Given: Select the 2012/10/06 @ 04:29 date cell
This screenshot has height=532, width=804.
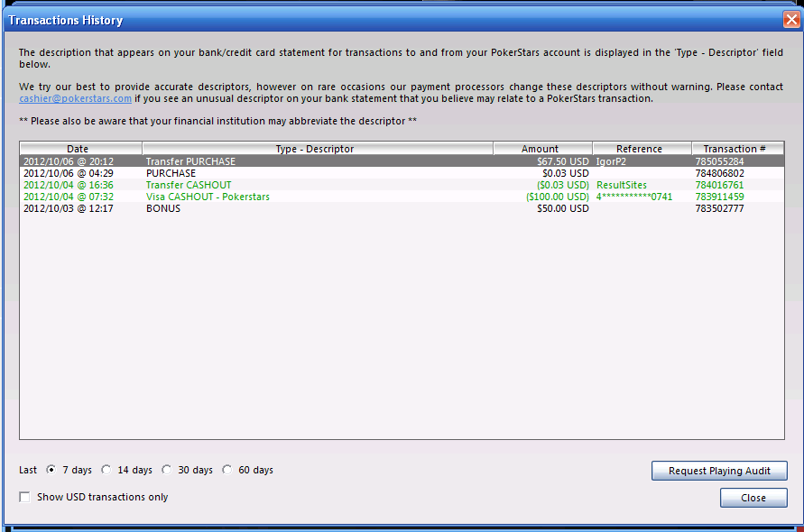Looking at the screenshot, I should [x=69, y=173].
